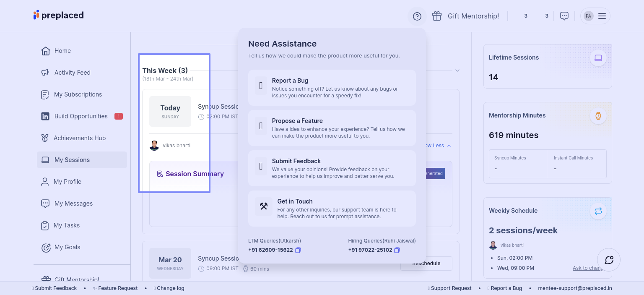Screen dimensions: 644x295
Task: Collapse the This Week sessions section
Action: pyautogui.click(x=457, y=70)
